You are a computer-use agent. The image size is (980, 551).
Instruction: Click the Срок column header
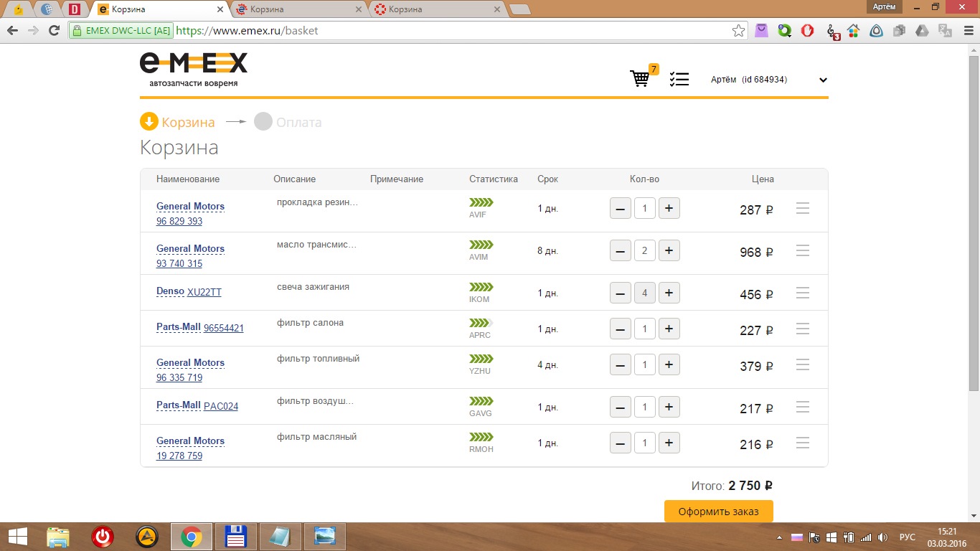pos(547,179)
